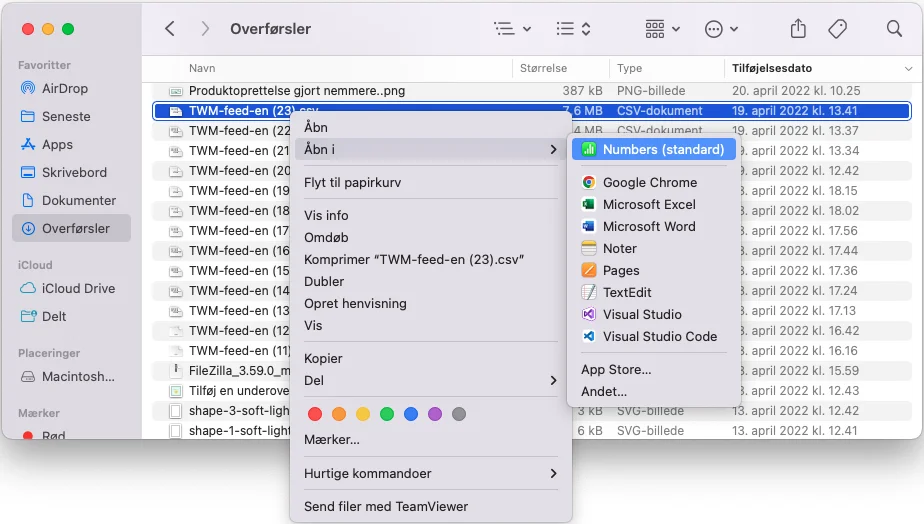Image resolution: width=924 pixels, height=524 pixels.
Task: Select Produktoprettelse gjort nemmere..png file
Action: (x=532, y=91)
